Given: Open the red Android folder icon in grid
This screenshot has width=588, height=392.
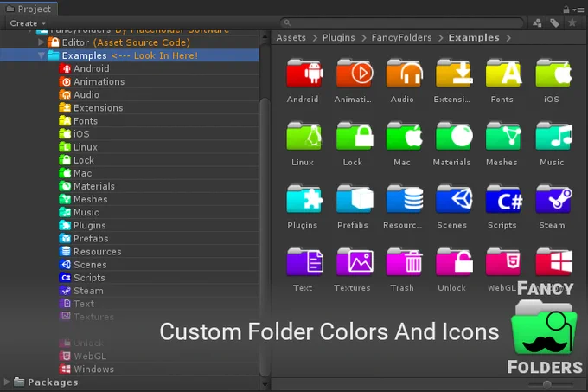Looking at the screenshot, I should coord(304,74).
